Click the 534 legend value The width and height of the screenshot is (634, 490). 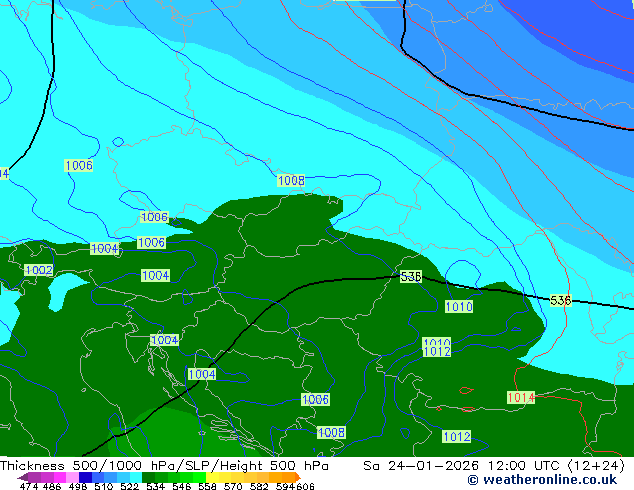tap(156, 486)
